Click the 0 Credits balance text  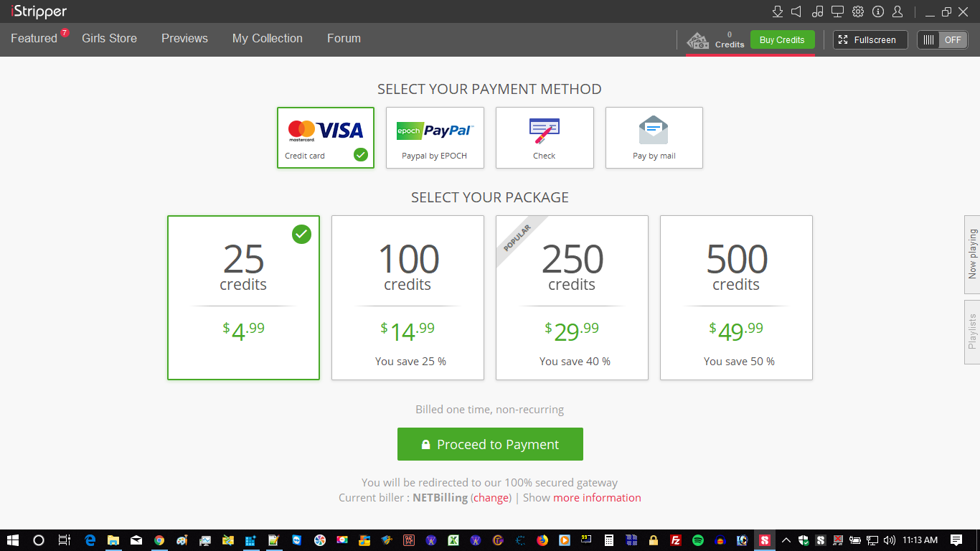pyautogui.click(x=730, y=39)
